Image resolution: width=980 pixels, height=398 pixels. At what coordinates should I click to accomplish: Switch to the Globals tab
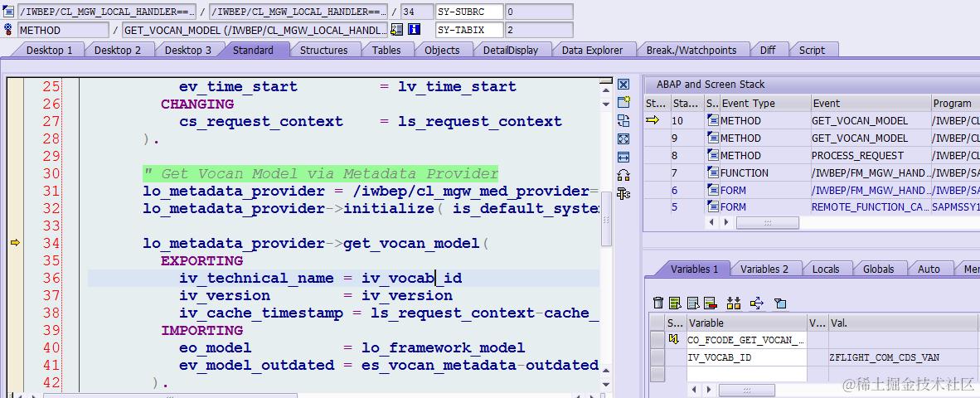[x=878, y=269]
